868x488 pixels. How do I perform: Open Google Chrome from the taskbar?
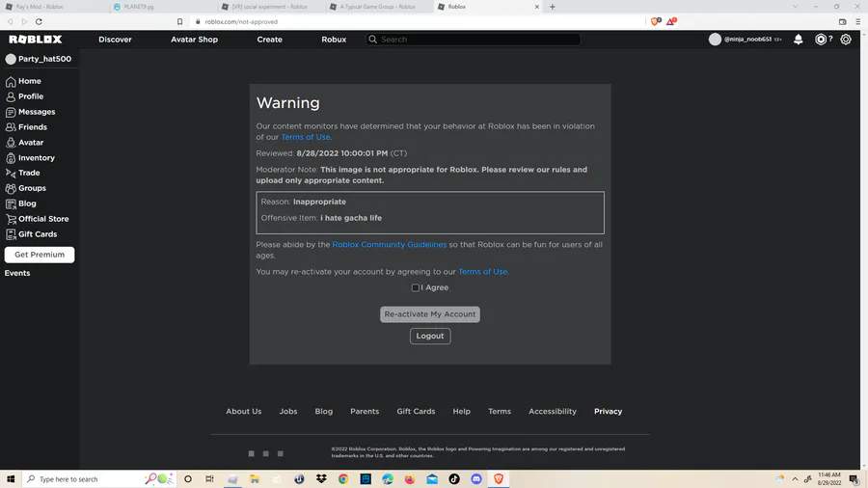tap(343, 479)
